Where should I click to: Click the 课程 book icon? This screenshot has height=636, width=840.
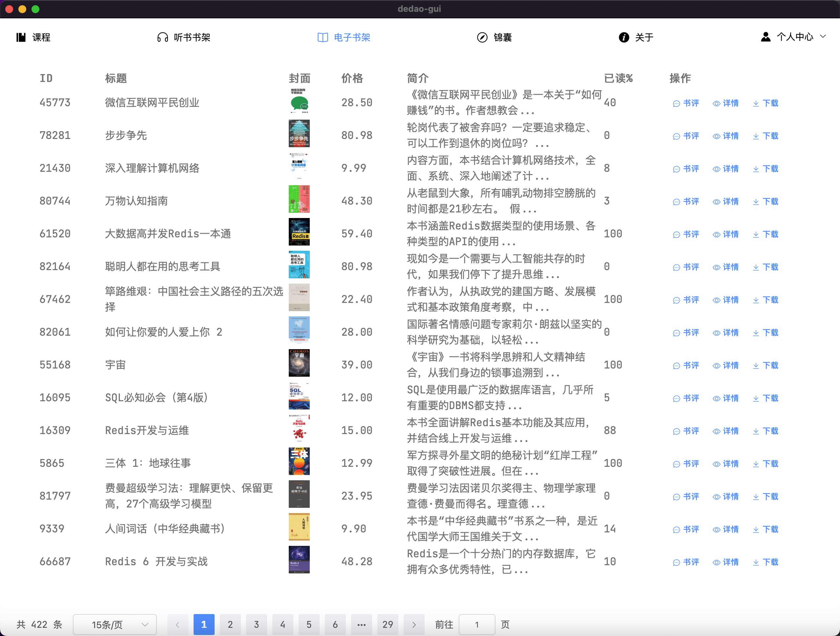point(21,37)
